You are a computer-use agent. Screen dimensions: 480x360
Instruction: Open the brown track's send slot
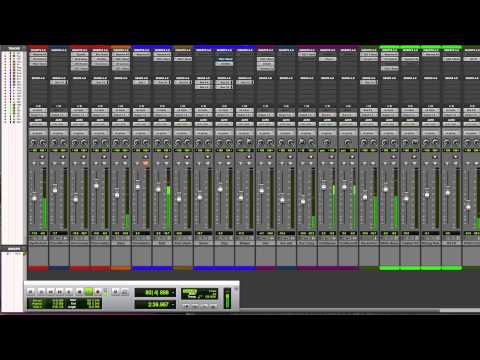pyautogui.click(x=183, y=82)
